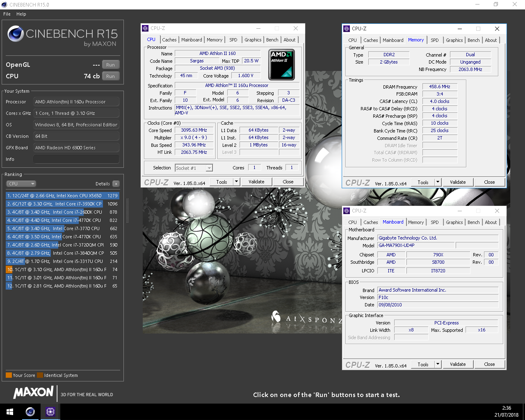Select ranking row 4.40 GHz i7-4770K
The width and height of the screenshot is (525, 420).
click(x=62, y=220)
